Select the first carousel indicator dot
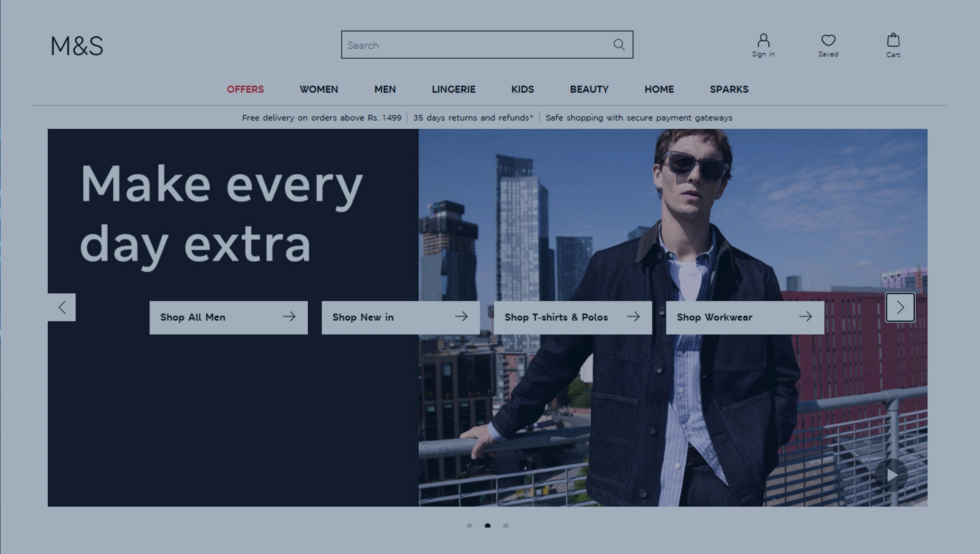The image size is (980, 554). (469, 525)
